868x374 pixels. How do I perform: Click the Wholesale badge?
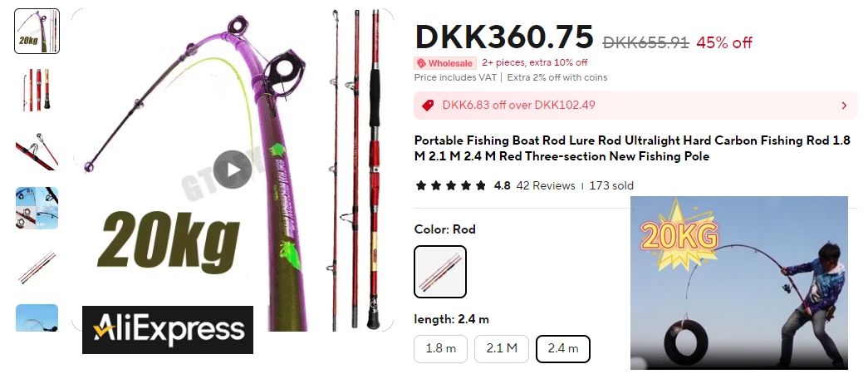click(445, 63)
